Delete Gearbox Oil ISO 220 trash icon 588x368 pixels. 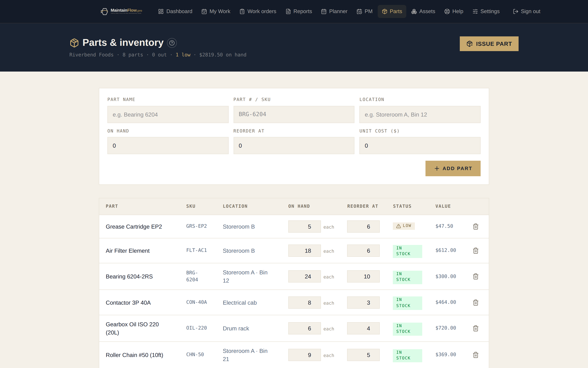pyautogui.click(x=476, y=328)
